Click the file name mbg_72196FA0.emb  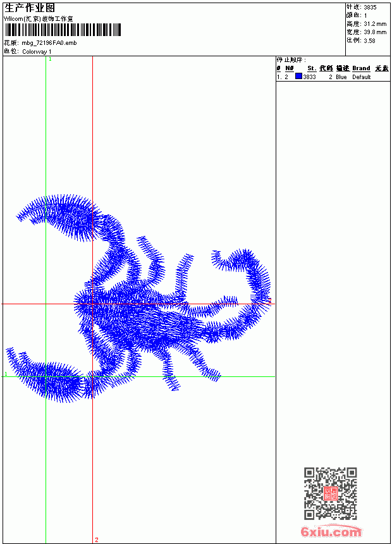[x=49, y=43]
